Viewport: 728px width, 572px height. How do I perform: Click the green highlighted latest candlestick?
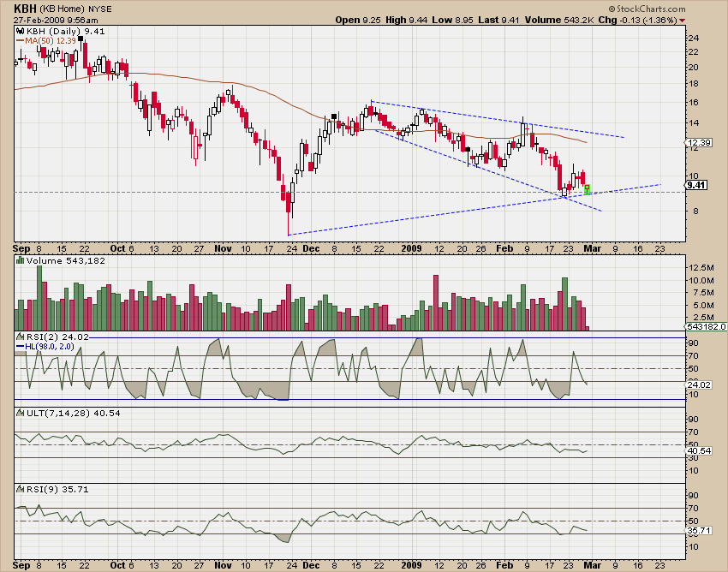587,188
